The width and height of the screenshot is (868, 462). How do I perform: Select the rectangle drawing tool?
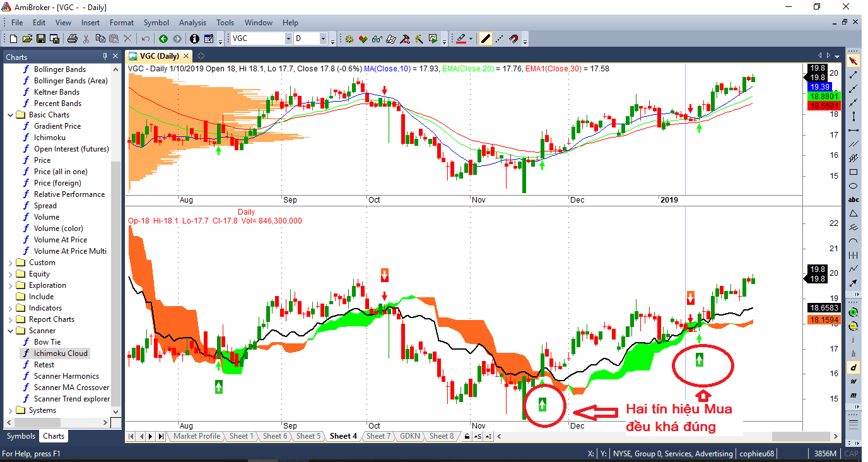pos(853,172)
